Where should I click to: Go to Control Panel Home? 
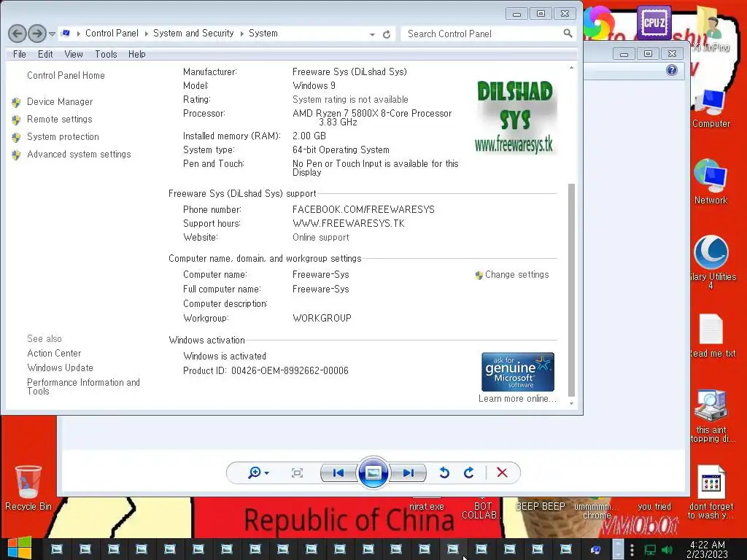tap(66, 75)
